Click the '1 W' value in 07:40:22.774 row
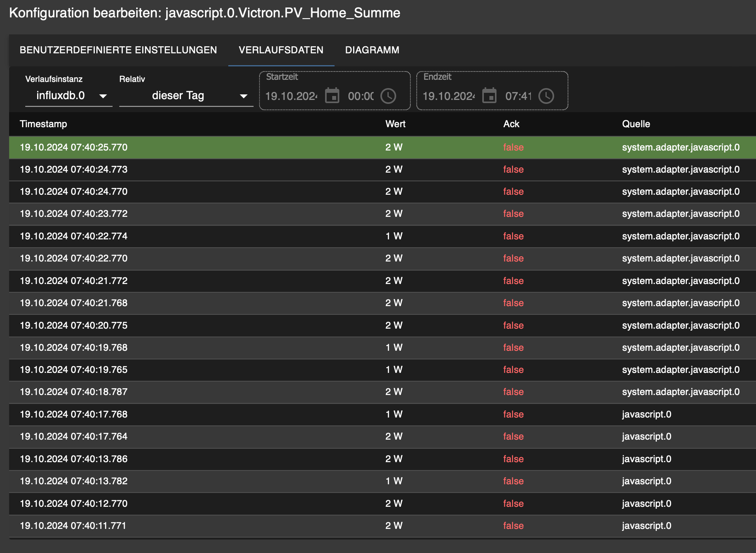The width and height of the screenshot is (756, 553). (x=394, y=236)
